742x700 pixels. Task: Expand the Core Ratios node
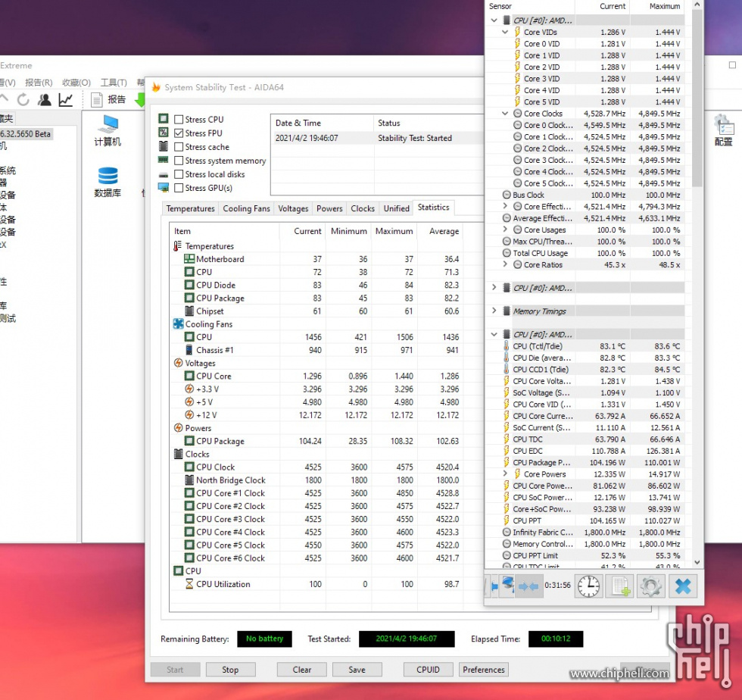pos(505,264)
